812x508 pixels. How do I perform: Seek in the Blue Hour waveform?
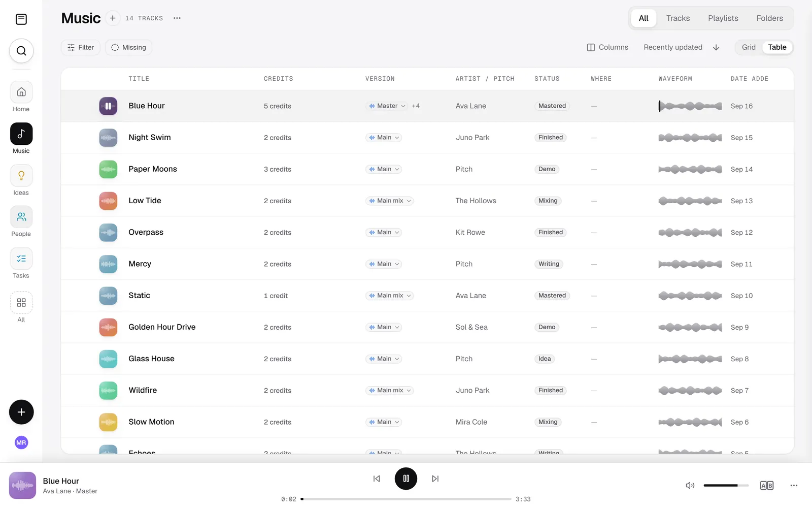click(690, 106)
